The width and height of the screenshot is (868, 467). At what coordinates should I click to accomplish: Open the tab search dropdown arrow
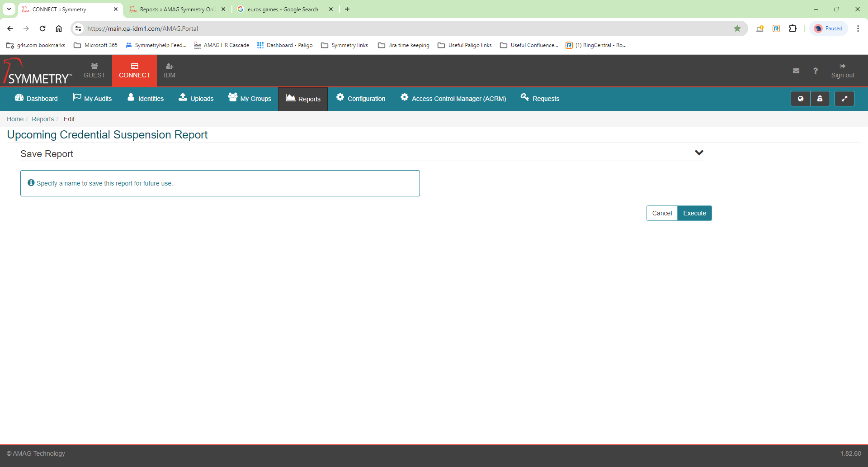pos(9,9)
